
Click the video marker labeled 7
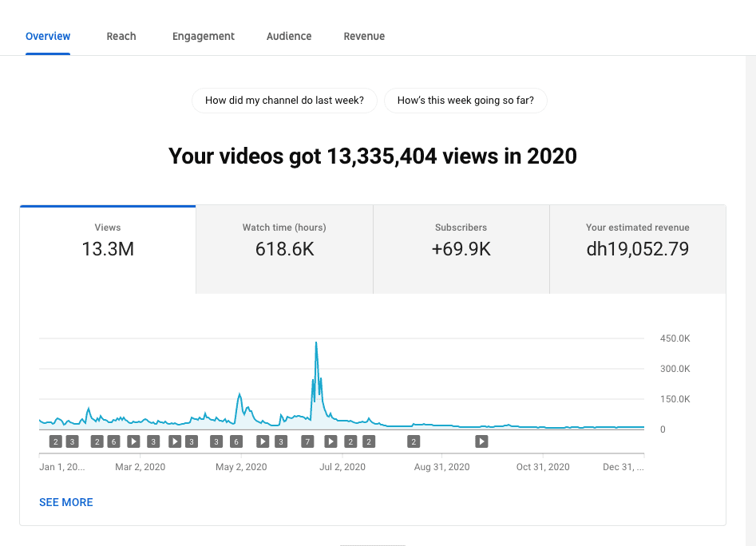[x=307, y=441]
